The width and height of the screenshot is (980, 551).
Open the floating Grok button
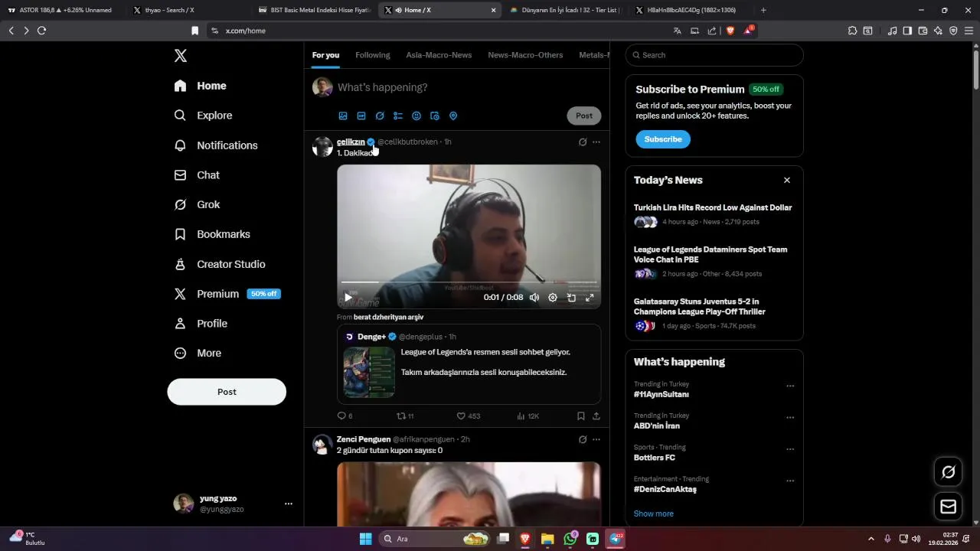pyautogui.click(x=948, y=472)
